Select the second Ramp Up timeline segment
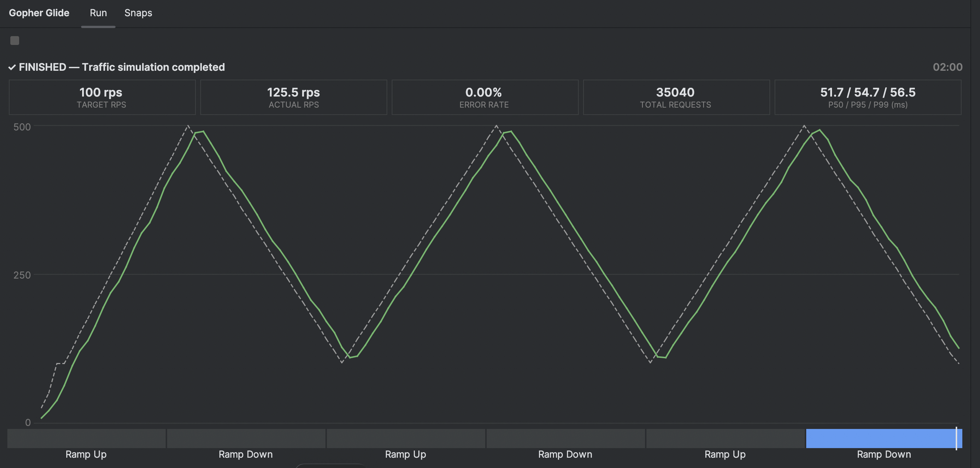980x468 pixels. click(406, 438)
